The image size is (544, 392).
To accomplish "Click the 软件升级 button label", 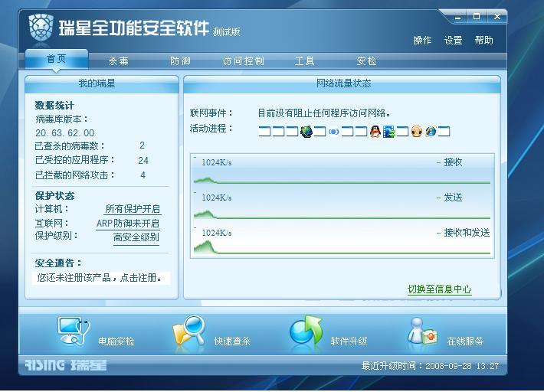I will [x=349, y=341].
